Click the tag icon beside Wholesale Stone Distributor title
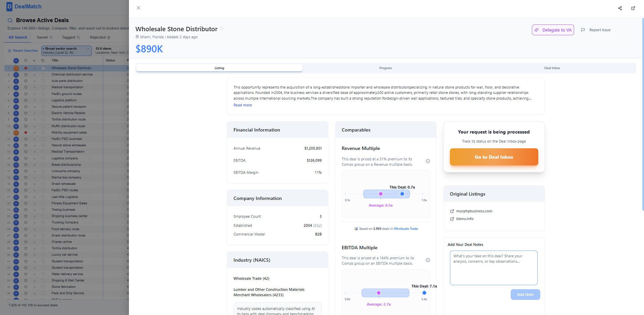The height and width of the screenshot is (315, 644). [222, 29]
